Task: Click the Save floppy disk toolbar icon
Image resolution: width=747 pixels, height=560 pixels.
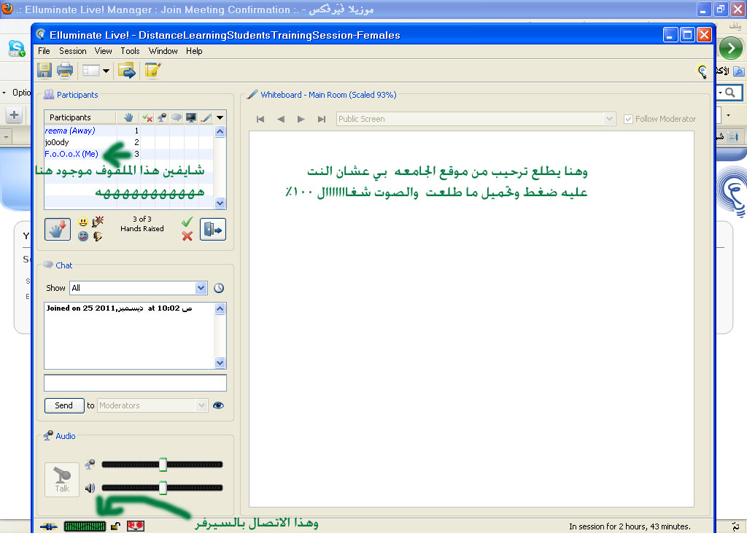Action: pyautogui.click(x=44, y=71)
